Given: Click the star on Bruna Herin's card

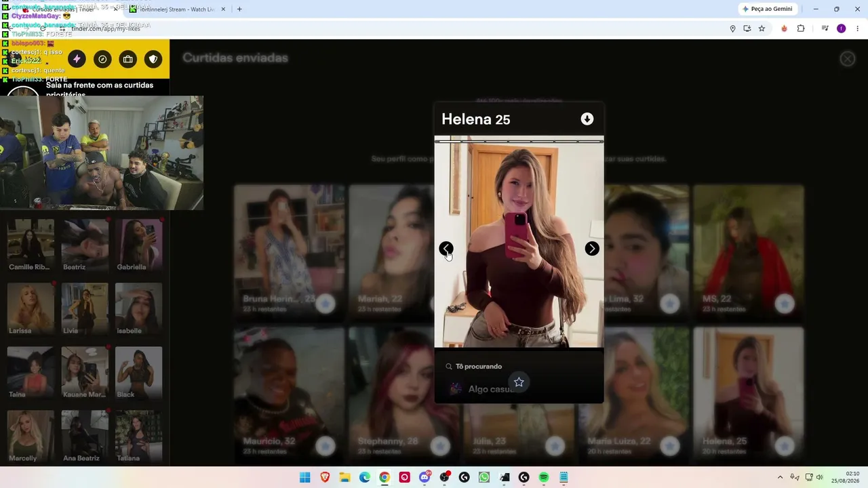Looking at the screenshot, I should pyautogui.click(x=325, y=303).
